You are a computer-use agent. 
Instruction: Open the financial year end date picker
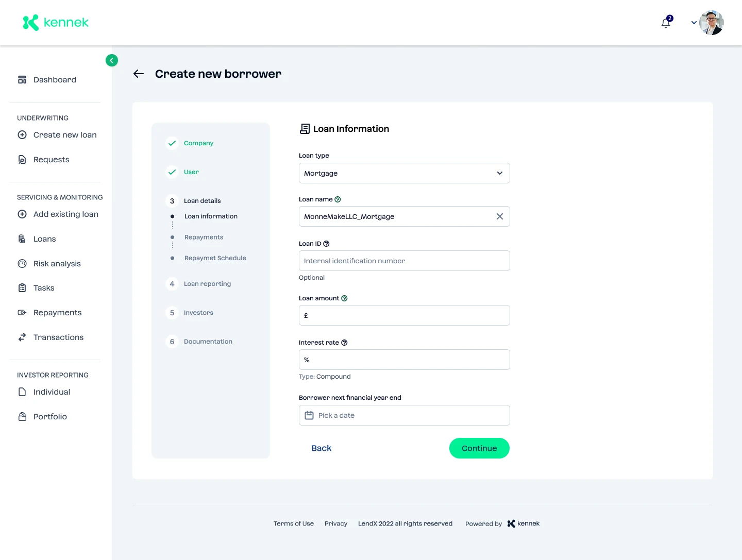404,415
